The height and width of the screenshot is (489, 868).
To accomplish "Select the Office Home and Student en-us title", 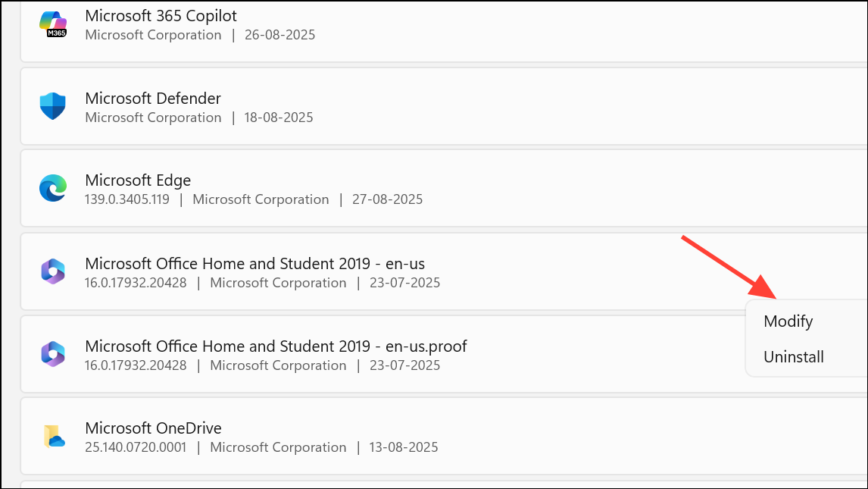I will point(254,264).
